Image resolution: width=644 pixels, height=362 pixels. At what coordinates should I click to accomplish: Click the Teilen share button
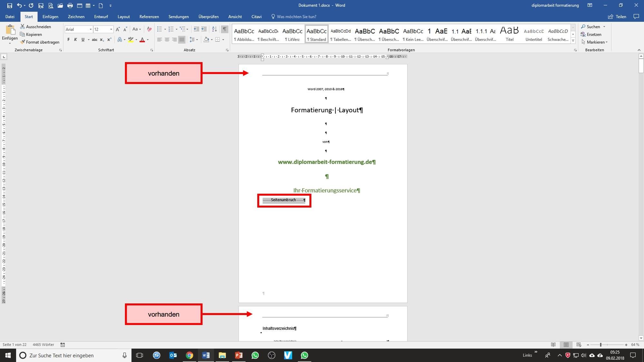click(617, 17)
